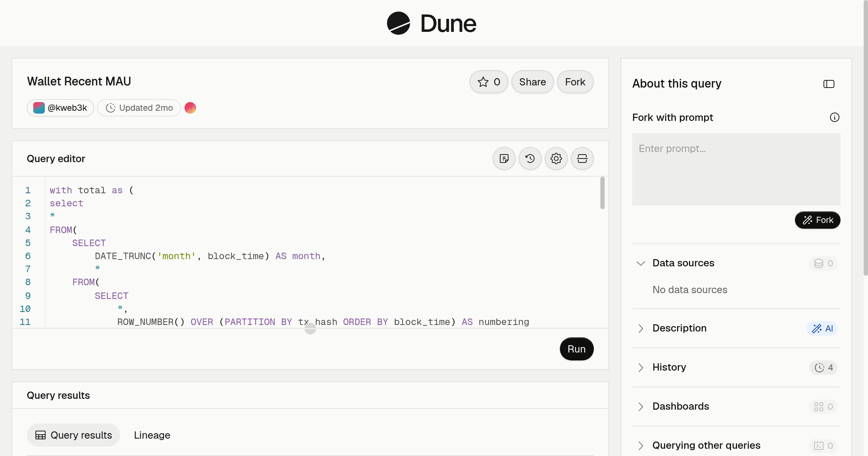Open query settings gear icon
This screenshot has height=456, width=868.
(x=556, y=159)
